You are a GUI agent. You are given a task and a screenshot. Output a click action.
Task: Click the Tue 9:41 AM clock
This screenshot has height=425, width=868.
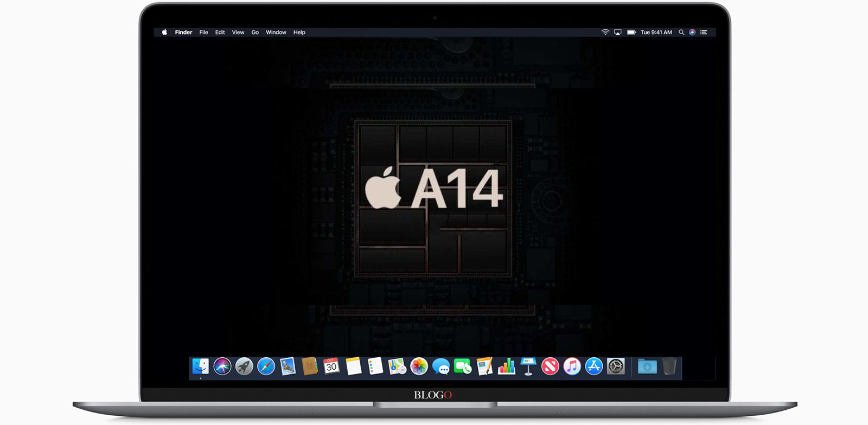click(x=656, y=33)
